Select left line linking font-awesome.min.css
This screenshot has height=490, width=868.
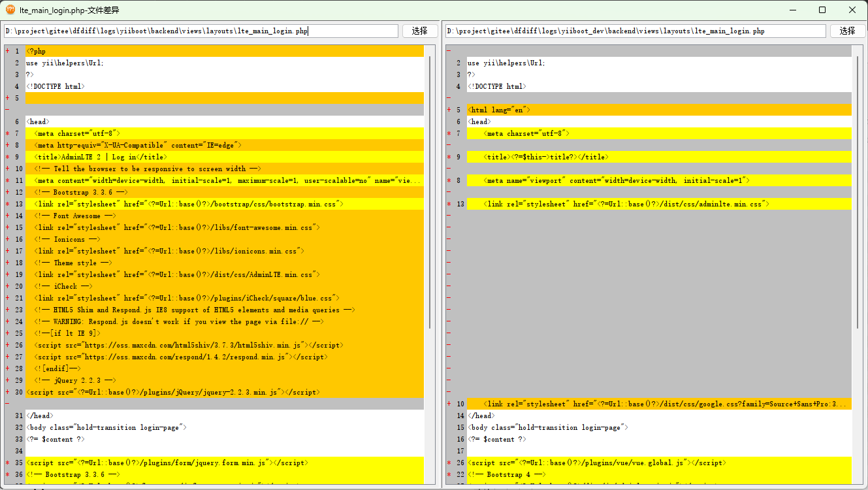pos(225,227)
